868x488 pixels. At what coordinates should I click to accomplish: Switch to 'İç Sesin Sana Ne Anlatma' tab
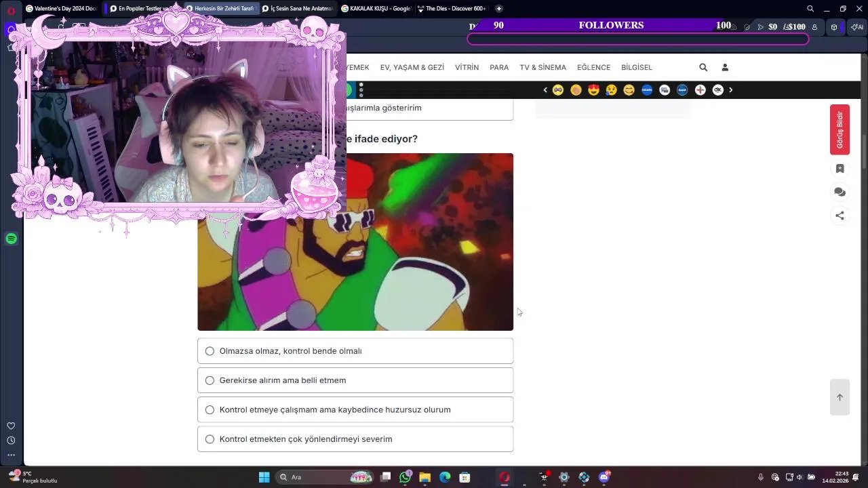(298, 9)
